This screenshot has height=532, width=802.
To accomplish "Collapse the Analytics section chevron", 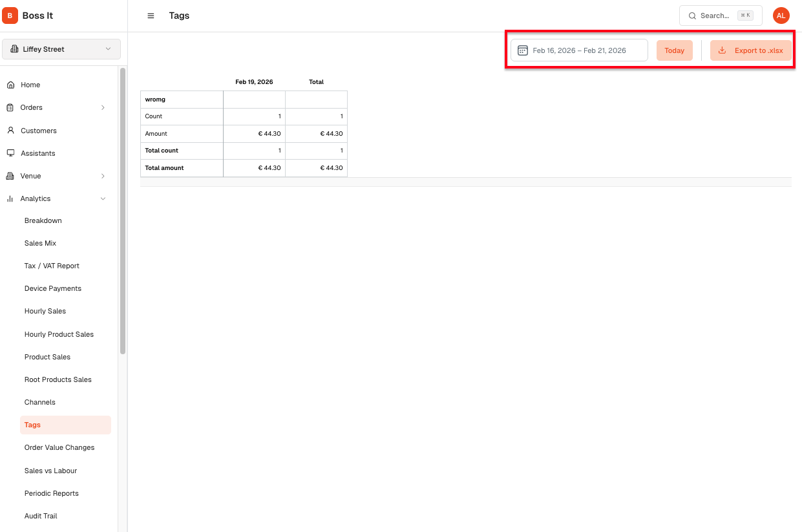I will coord(103,198).
